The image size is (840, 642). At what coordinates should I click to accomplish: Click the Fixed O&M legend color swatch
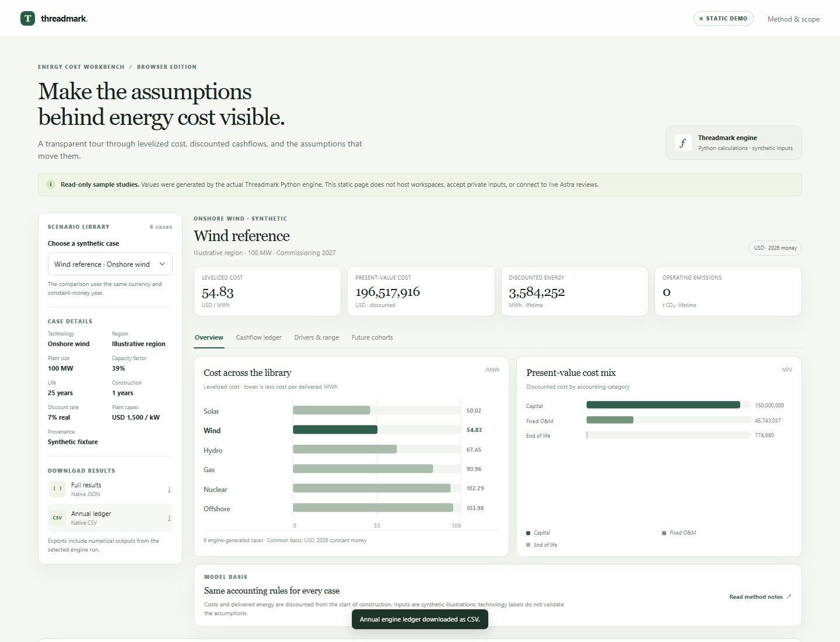pos(664,533)
